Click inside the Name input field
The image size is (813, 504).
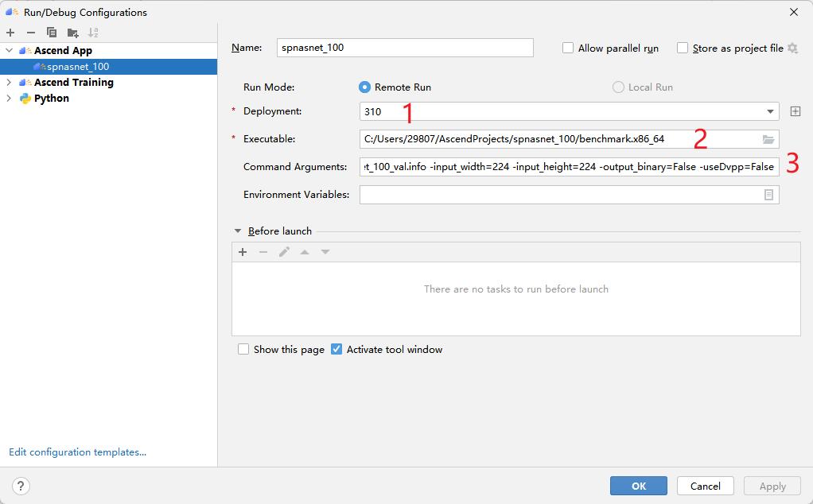[x=404, y=48]
